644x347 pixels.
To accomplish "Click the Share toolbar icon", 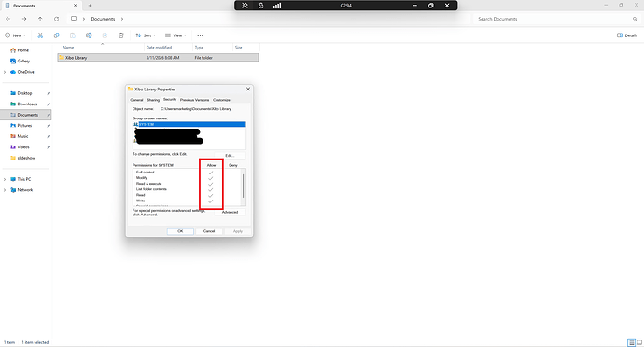I will [x=105, y=35].
